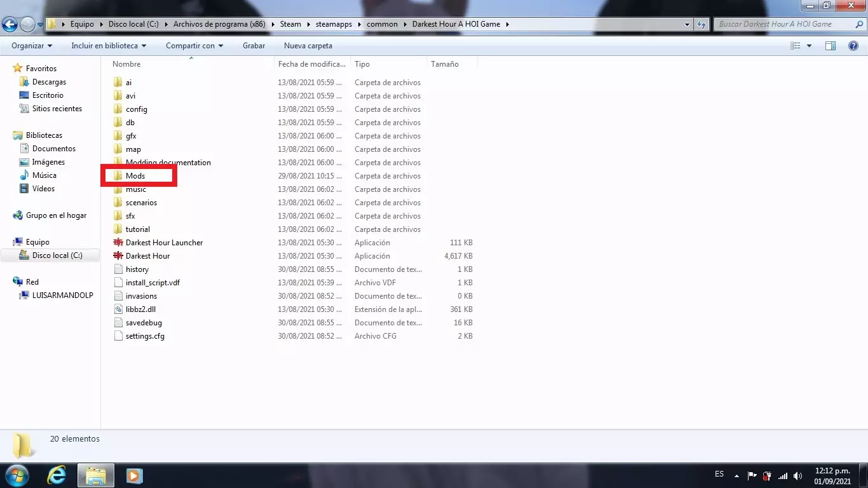
Task: Go to Archivos de programa (x86) breadcrumb
Action: point(219,24)
